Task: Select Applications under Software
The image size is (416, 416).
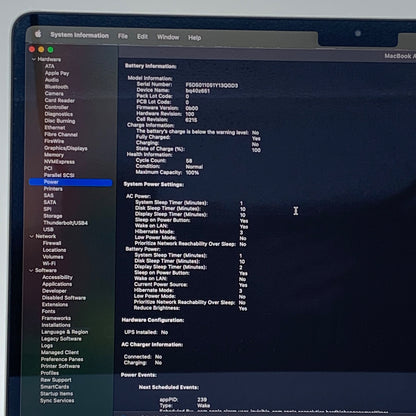Action: click(57, 284)
